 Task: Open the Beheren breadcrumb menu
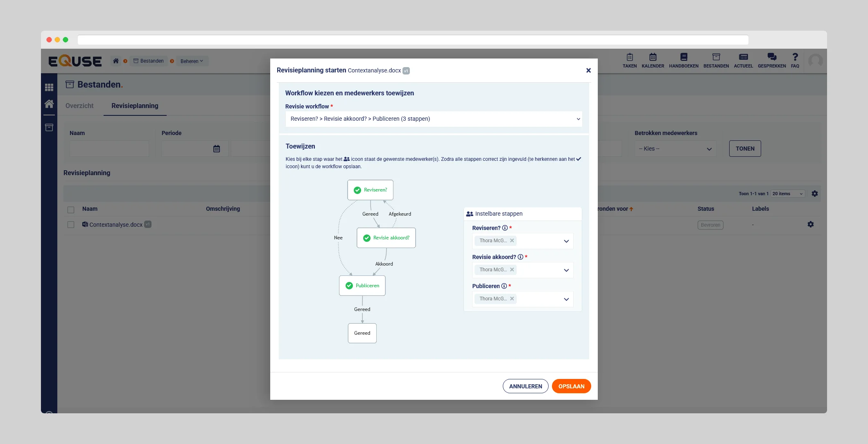pyautogui.click(x=192, y=61)
